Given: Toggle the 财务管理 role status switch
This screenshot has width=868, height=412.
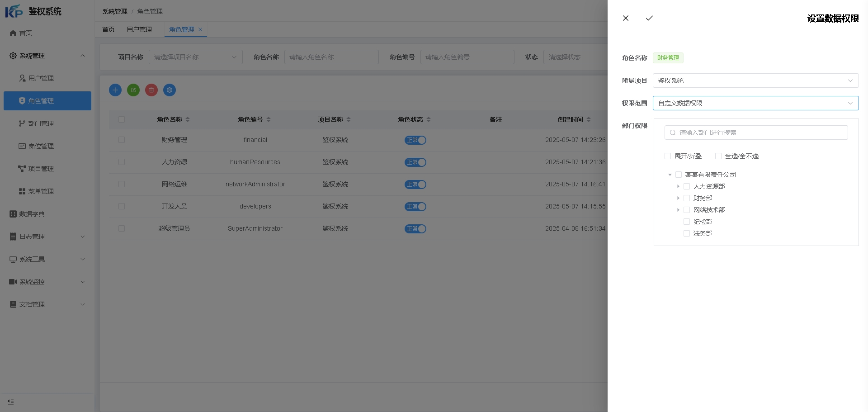Looking at the screenshot, I should pos(415,140).
